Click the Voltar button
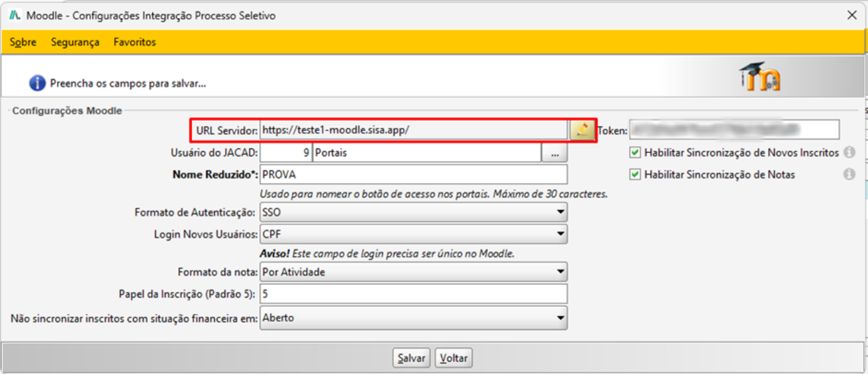 (x=454, y=358)
